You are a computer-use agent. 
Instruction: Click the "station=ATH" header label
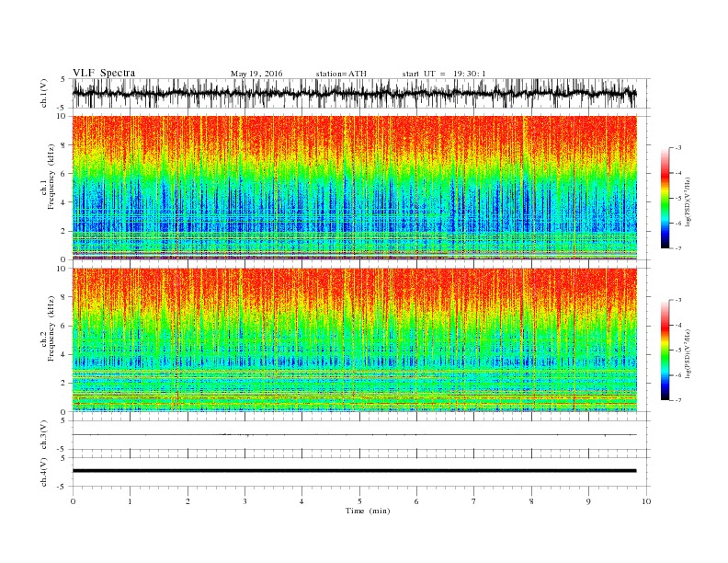(x=341, y=74)
